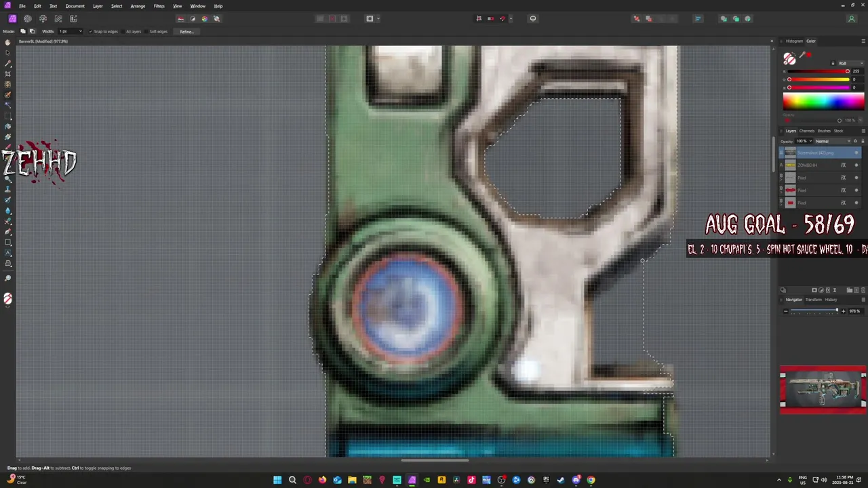Select the Clone stamp tool
The width and height of the screenshot is (868, 488).
pos(8,189)
